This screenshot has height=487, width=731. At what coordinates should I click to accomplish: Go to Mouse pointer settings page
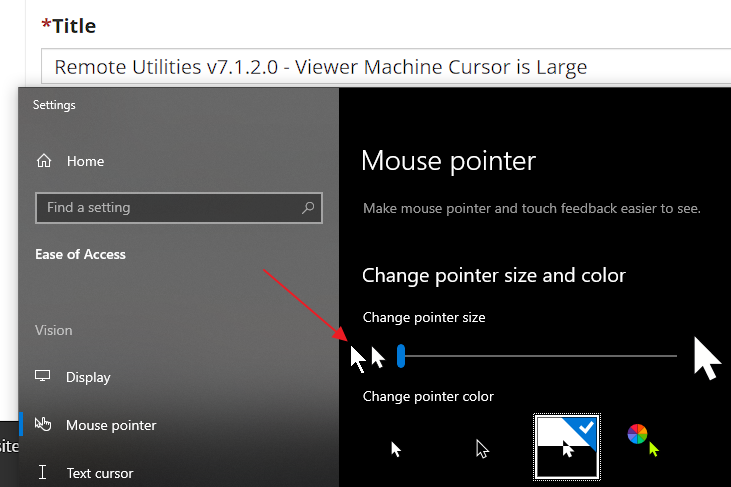click(x=111, y=425)
